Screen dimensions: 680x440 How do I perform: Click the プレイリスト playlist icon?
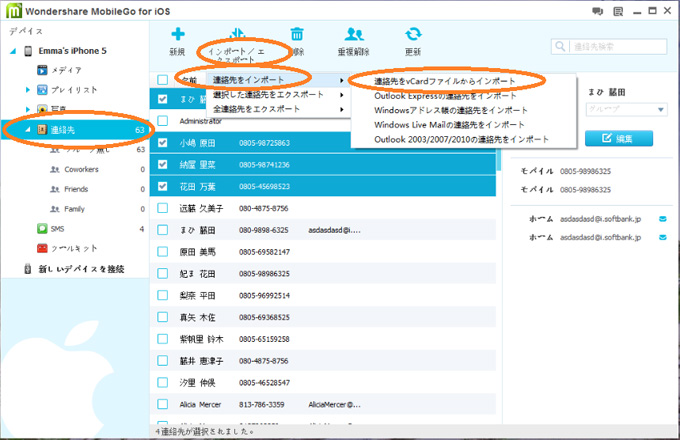coord(42,90)
